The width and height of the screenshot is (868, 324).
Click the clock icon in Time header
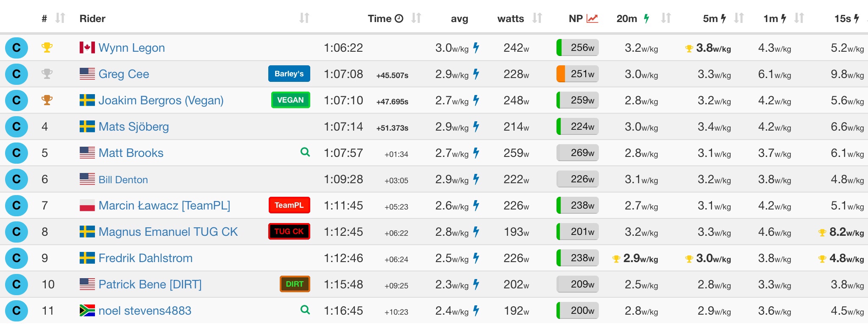(x=399, y=19)
